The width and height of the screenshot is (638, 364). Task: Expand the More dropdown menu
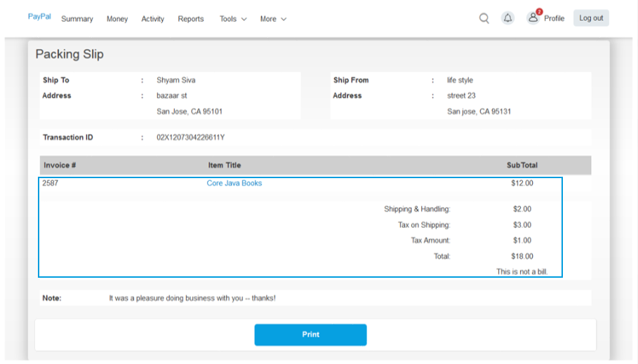pyautogui.click(x=273, y=19)
